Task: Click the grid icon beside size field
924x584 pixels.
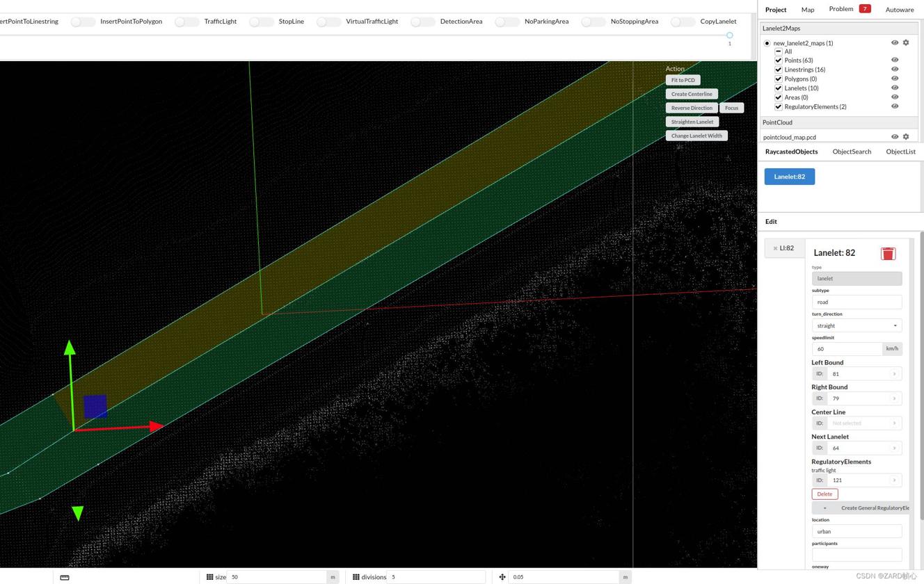Action: tap(209, 577)
